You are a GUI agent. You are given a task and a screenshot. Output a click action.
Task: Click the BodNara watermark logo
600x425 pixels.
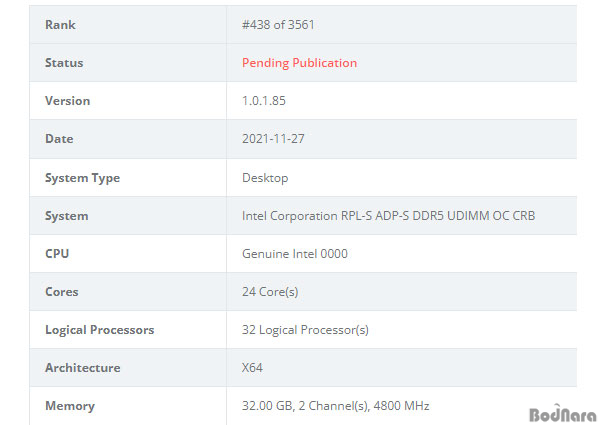pos(559,413)
